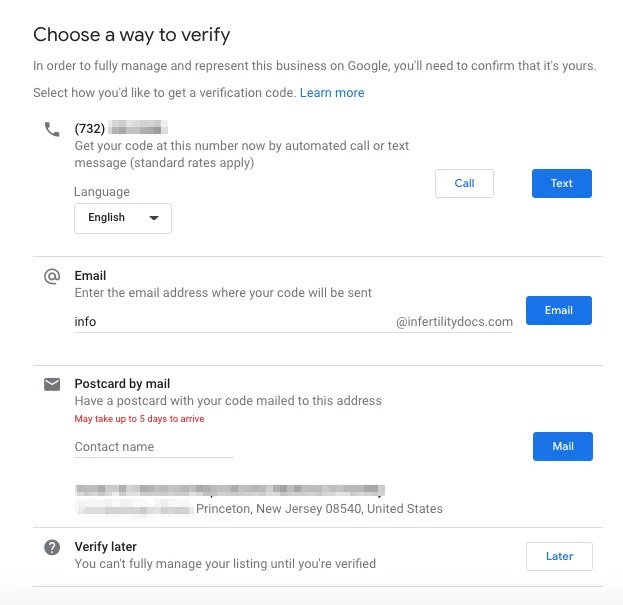Click the phone handset icon
Viewport: 623px width, 605px height.
(52, 130)
